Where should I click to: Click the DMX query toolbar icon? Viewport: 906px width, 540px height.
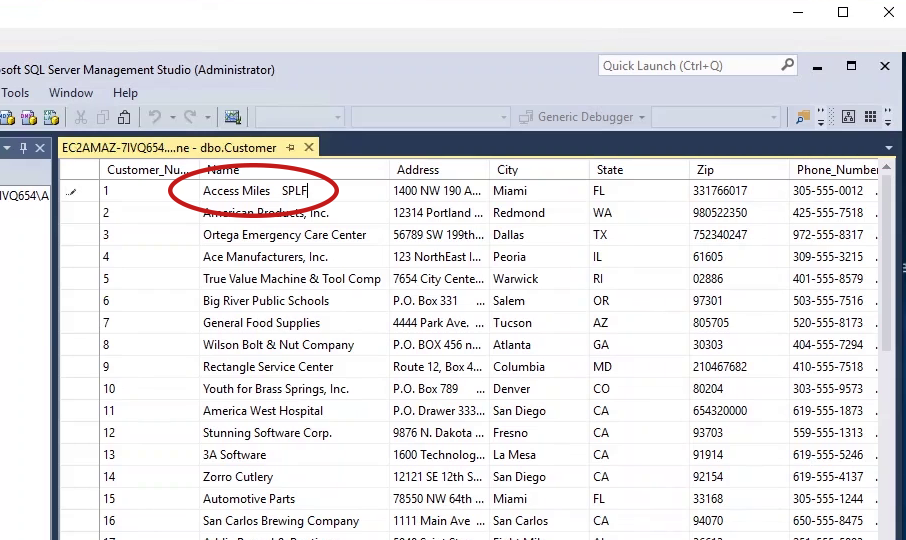[29, 117]
